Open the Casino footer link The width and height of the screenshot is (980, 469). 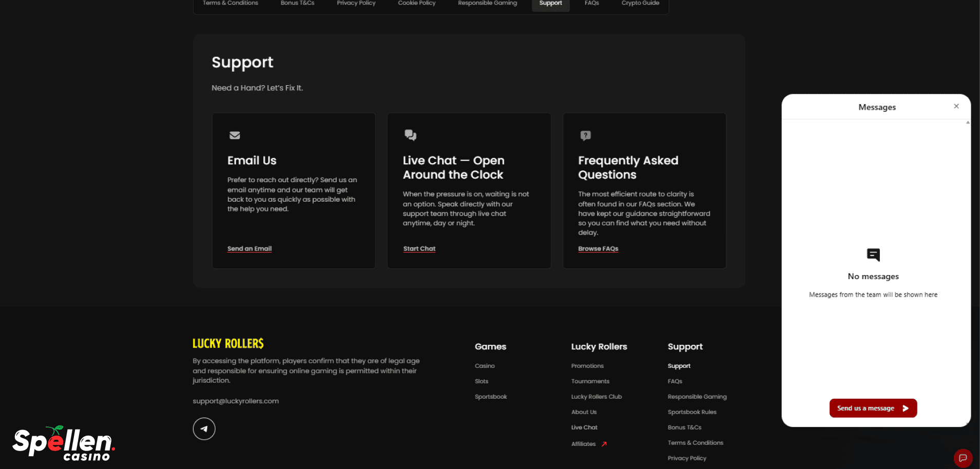pyautogui.click(x=485, y=366)
